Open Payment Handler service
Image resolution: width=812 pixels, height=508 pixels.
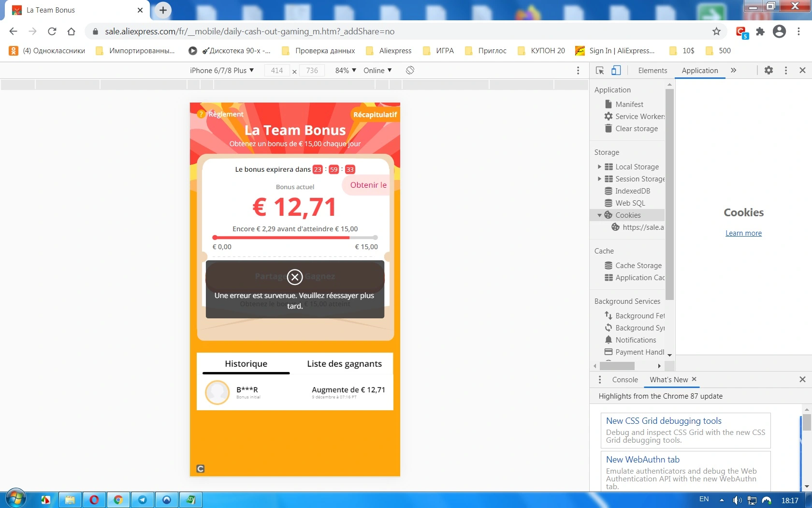pos(634,352)
